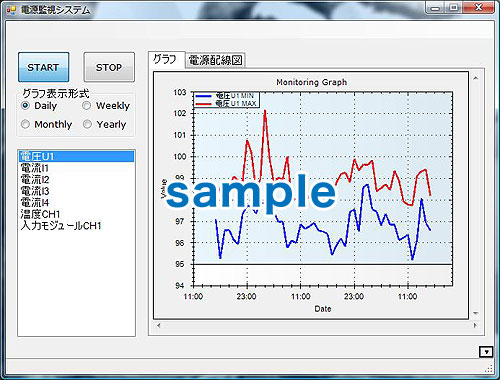
Task: Choose the Monthly radio button
Action: pos(25,124)
